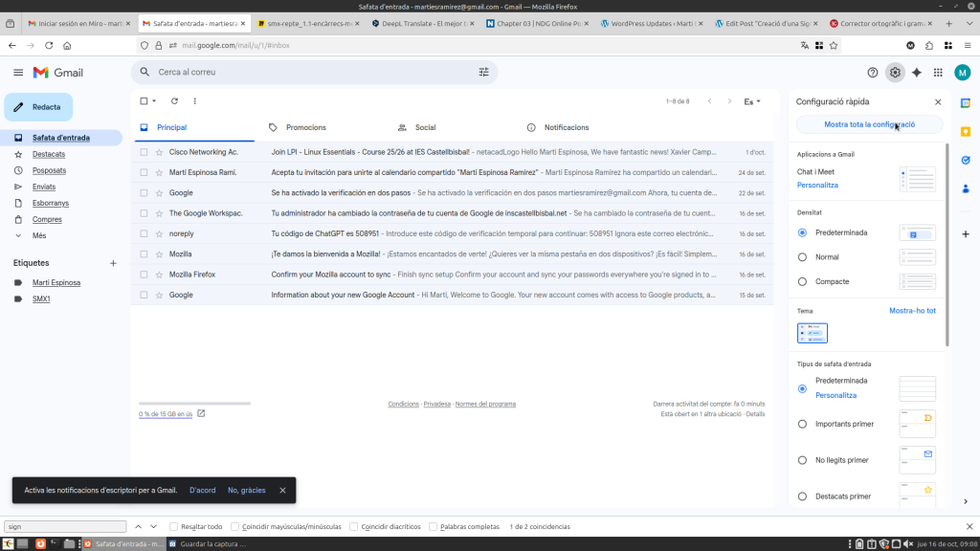Toggle the main menu hamburger icon
This screenshot has height=551, width=980.
pos(17,73)
